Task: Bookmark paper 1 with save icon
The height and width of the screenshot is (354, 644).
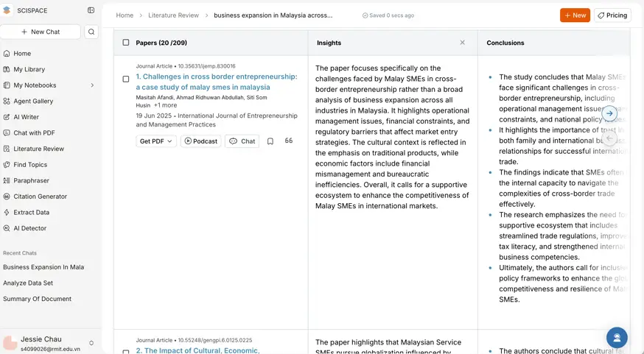Action: click(x=270, y=141)
